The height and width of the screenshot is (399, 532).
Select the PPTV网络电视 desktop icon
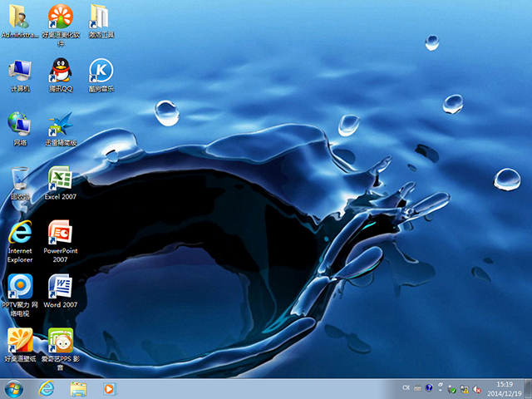click(20, 287)
